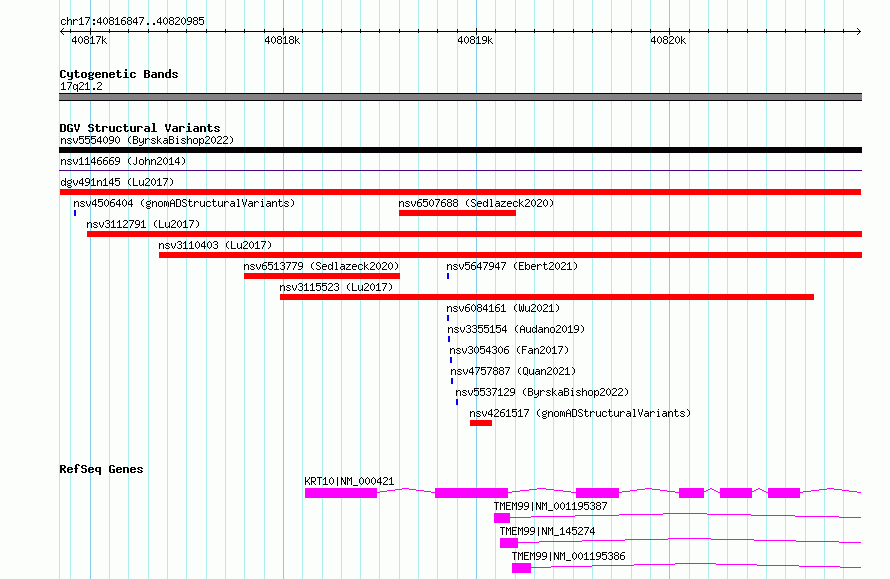Select the 17q21.2 band label
Image resolution: width=890 pixels, height=579 pixels.
click(81, 86)
